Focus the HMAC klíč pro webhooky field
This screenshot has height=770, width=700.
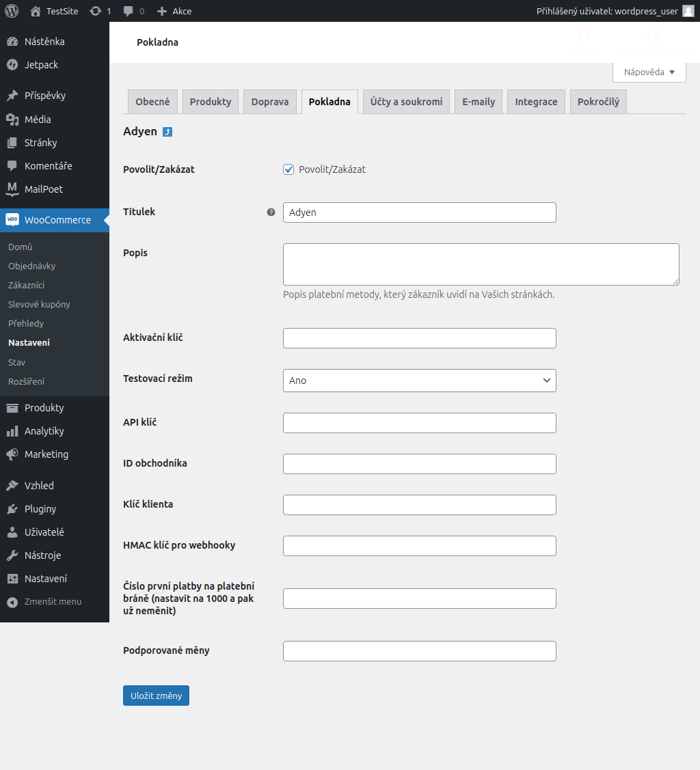pyautogui.click(x=420, y=546)
